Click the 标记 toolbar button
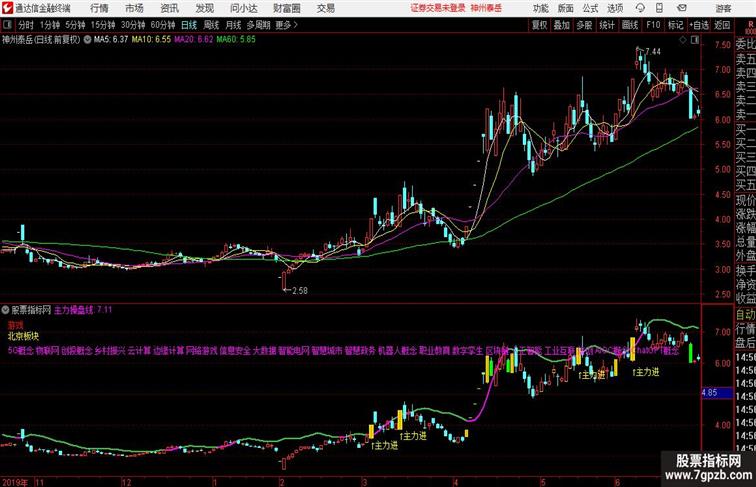Viewport: 756px width, 487px height. click(675, 25)
